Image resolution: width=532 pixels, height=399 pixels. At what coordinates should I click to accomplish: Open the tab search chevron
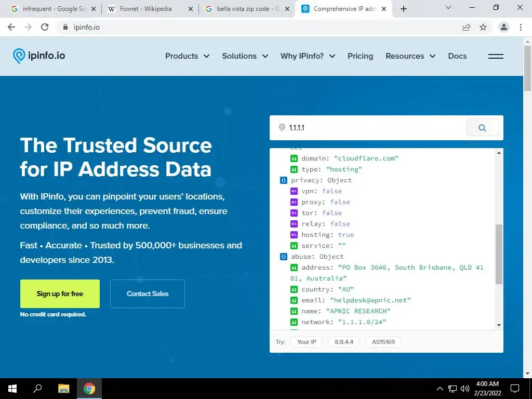pyautogui.click(x=448, y=7)
